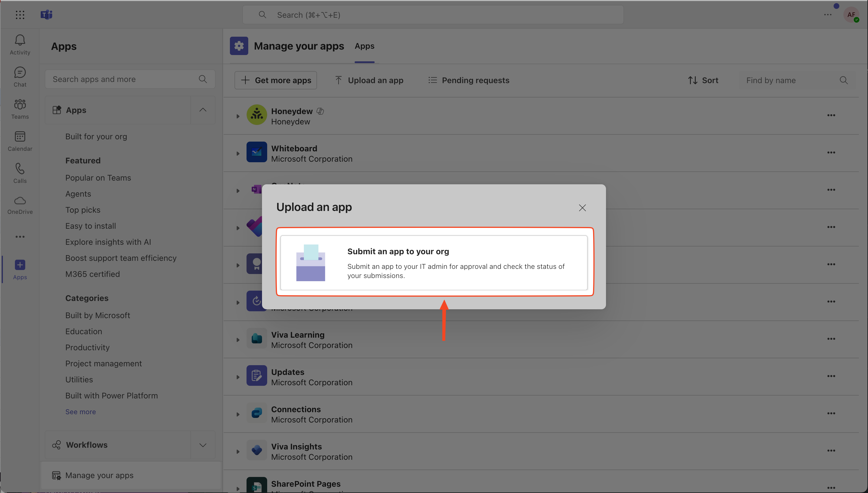Expand the Viva Learning row arrow
This screenshot has width=868, height=493.
click(x=238, y=340)
